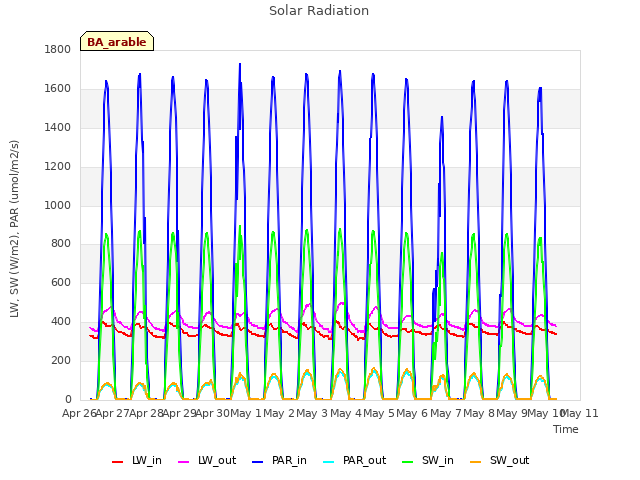The width and height of the screenshot is (640, 480).
Task: Click the May 11 x-axis label
Action: 580,413
